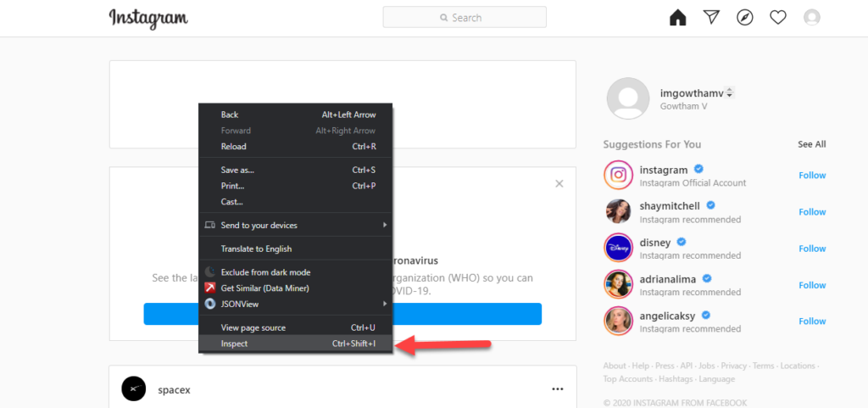The image size is (868, 408).
Task: Open adrianalima username link
Action: pyautogui.click(x=668, y=279)
